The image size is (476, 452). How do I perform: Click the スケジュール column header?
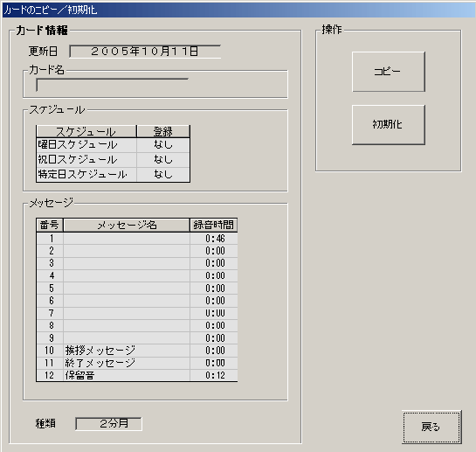[x=86, y=131]
